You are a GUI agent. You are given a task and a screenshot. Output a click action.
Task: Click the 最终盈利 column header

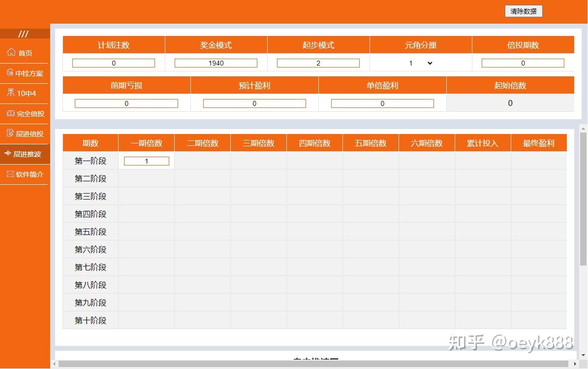[539, 143]
